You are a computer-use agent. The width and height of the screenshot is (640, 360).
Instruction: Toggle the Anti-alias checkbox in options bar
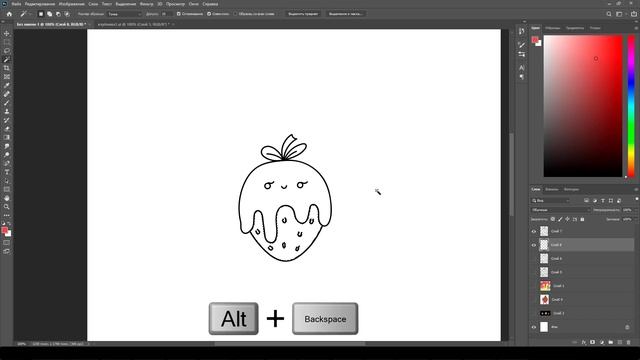click(178, 14)
